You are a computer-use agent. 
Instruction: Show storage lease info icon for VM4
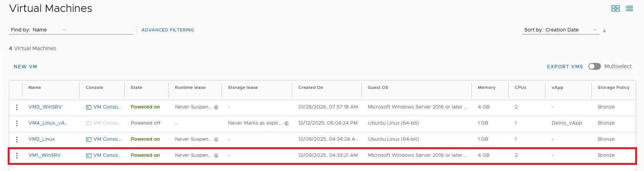pyautogui.click(x=286, y=123)
